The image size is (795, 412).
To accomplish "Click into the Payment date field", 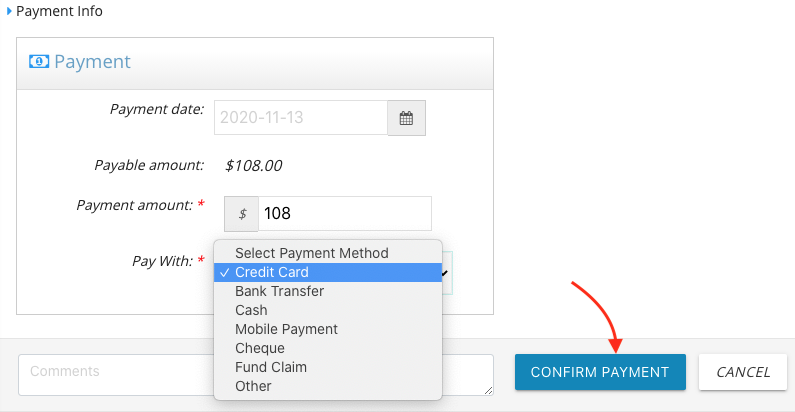I will pyautogui.click(x=301, y=118).
